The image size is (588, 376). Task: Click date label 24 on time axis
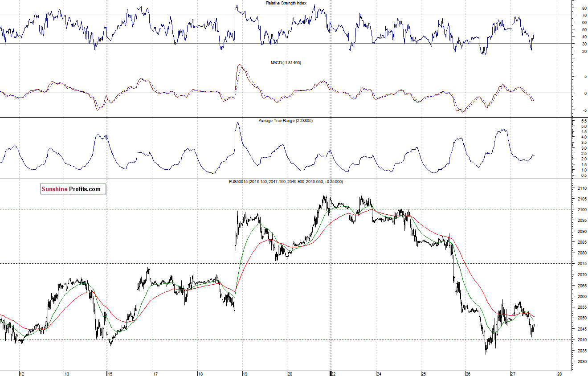(x=379, y=374)
